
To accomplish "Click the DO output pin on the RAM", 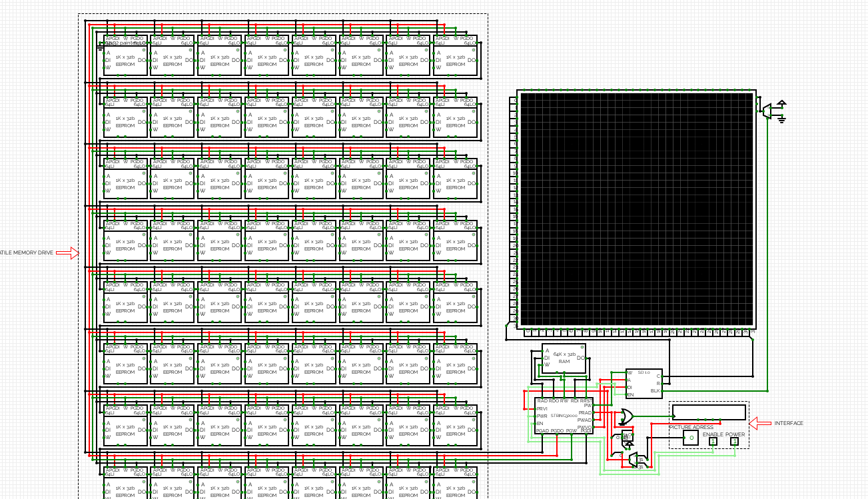I will point(586,358).
